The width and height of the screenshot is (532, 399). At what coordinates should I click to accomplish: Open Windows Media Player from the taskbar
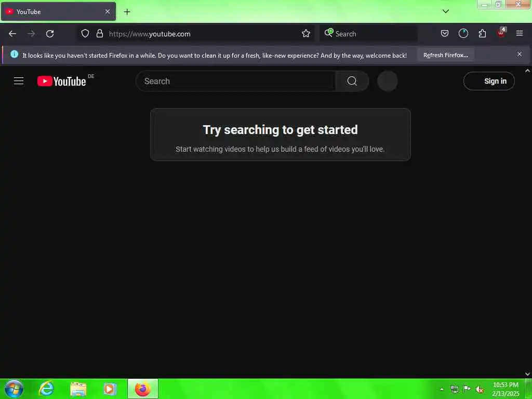tap(110, 389)
